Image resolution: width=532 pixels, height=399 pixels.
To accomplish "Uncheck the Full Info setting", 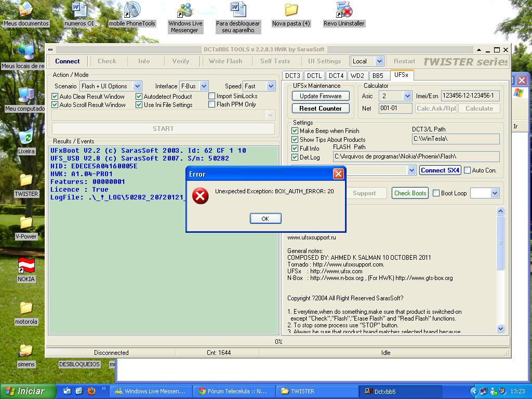I will pyautogui.click(x=295, y=148).
